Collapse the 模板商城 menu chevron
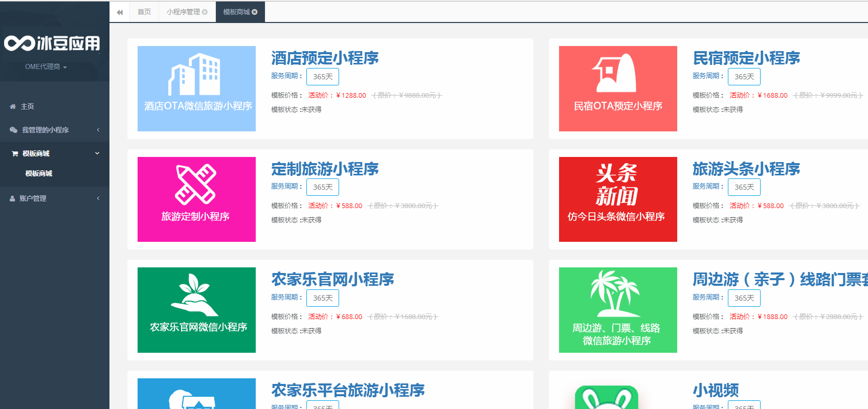 [x=97, y=153]
